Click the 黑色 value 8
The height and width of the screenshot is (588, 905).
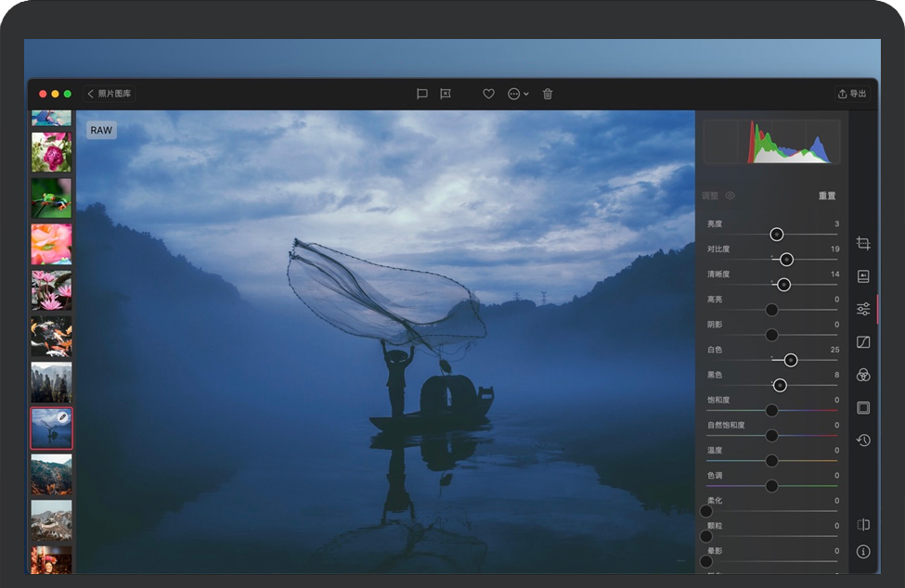tap(836, 376)
